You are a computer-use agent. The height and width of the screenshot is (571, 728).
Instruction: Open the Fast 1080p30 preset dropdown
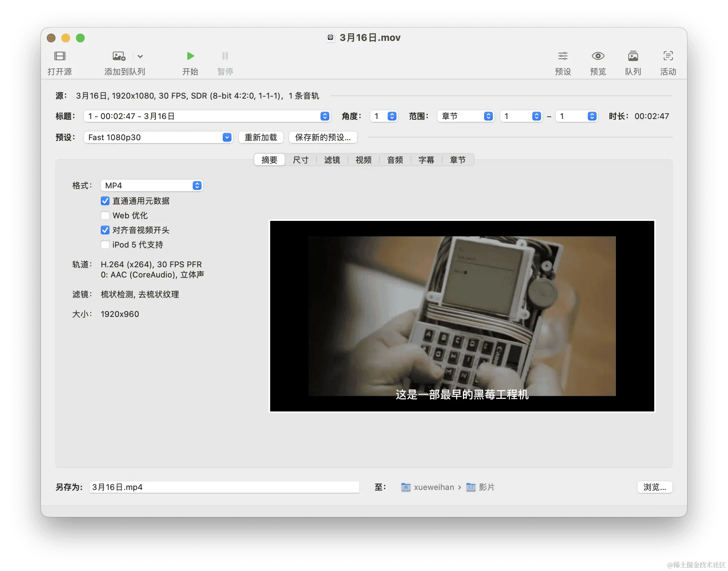[x=227, y=137]
